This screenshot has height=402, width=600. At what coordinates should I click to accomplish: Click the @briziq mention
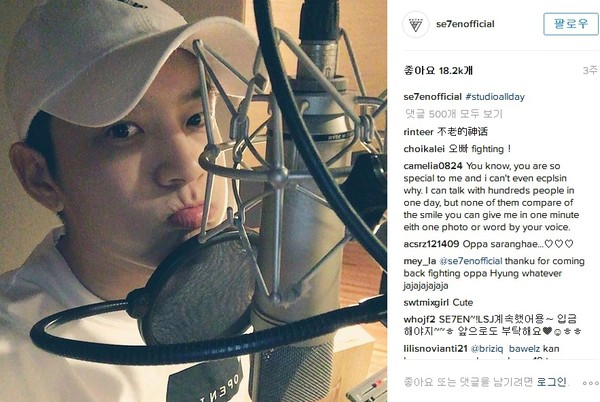(487, 349)
